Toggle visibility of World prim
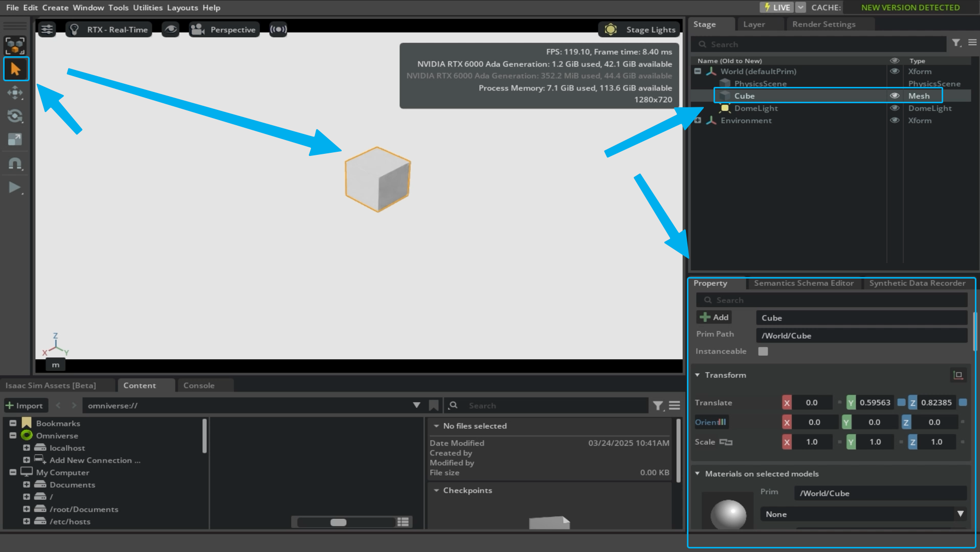Viewport: 980px width, 552px height. click(895, 72)
